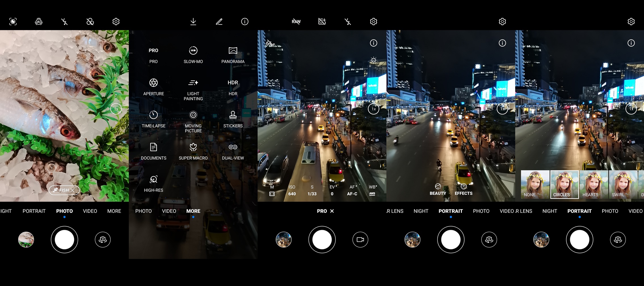Flip camera on screen with effect thumbnails
The image size is (644, 286).
(x=618, y=239)
